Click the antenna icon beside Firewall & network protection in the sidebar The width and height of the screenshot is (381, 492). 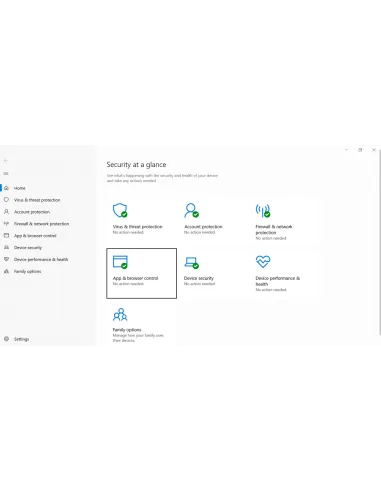click(x=6, y=224)
